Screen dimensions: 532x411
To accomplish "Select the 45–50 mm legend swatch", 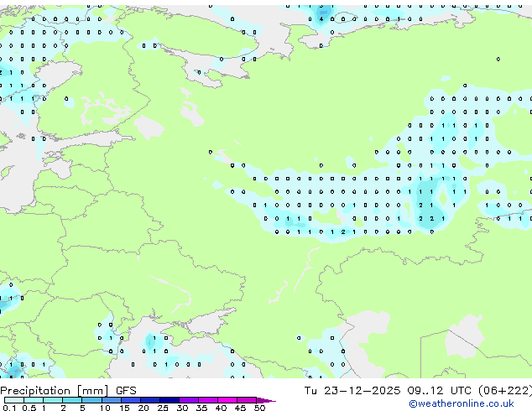I will click(x=247, y=400).
